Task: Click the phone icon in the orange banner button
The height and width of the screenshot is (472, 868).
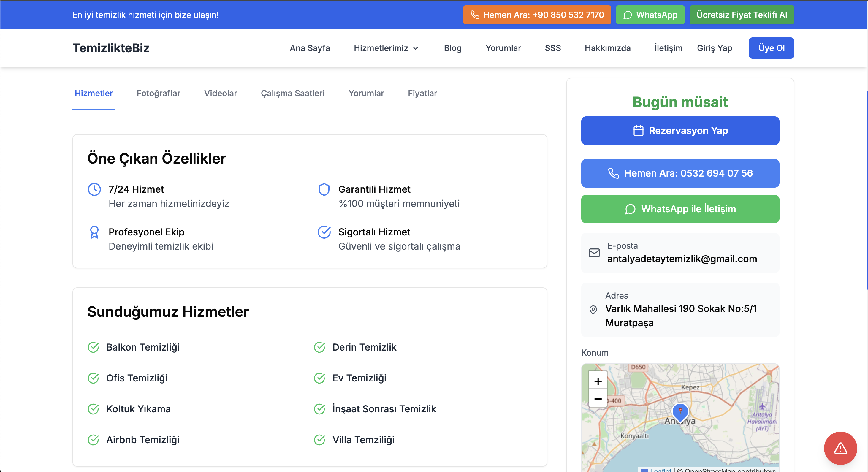Action: coord(475,15)
